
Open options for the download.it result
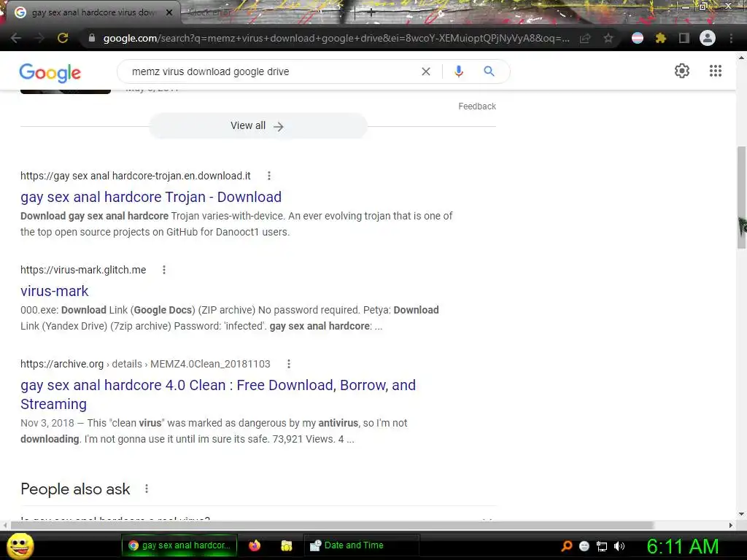point(269,176)
